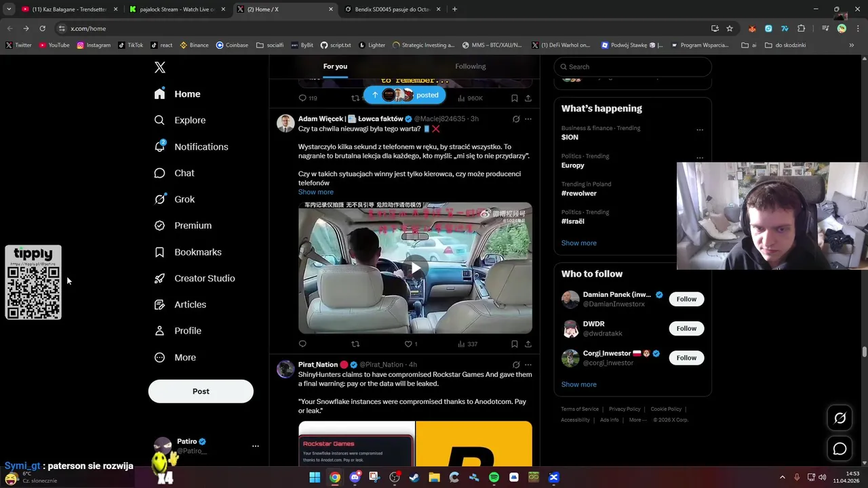Open the Home navigation item

pyautogui.click(x=178, y=94)
